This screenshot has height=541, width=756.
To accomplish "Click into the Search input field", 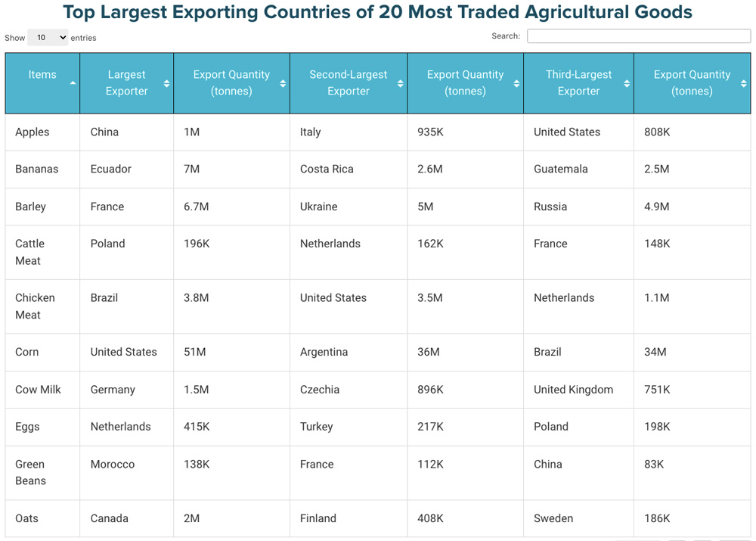I will pos(638,36).
